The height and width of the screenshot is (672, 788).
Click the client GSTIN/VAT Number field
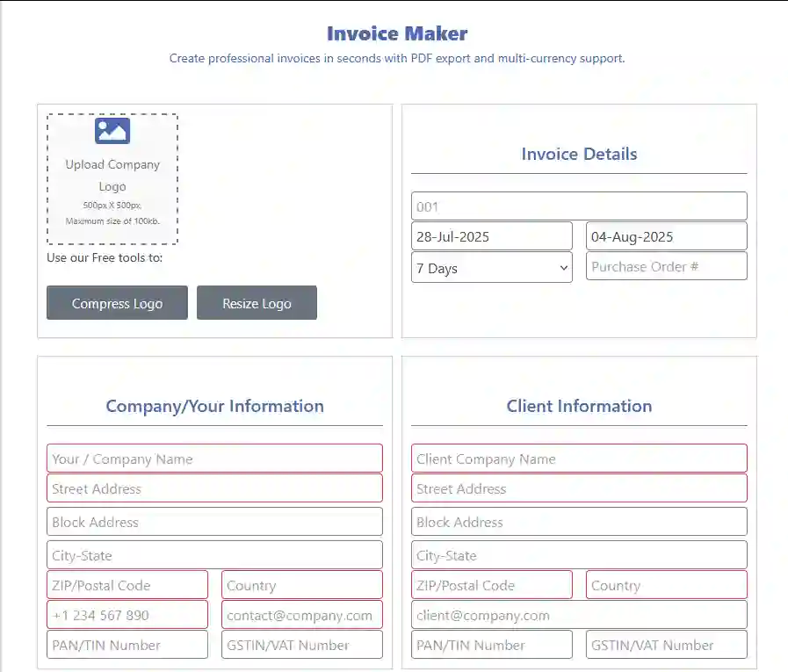[x=667, y=645]
